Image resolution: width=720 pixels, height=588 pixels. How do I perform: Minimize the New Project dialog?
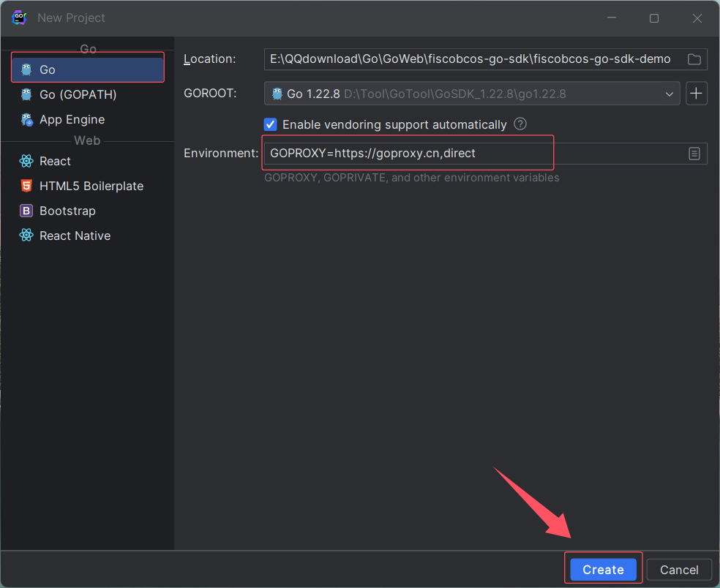tap(612, 18)
